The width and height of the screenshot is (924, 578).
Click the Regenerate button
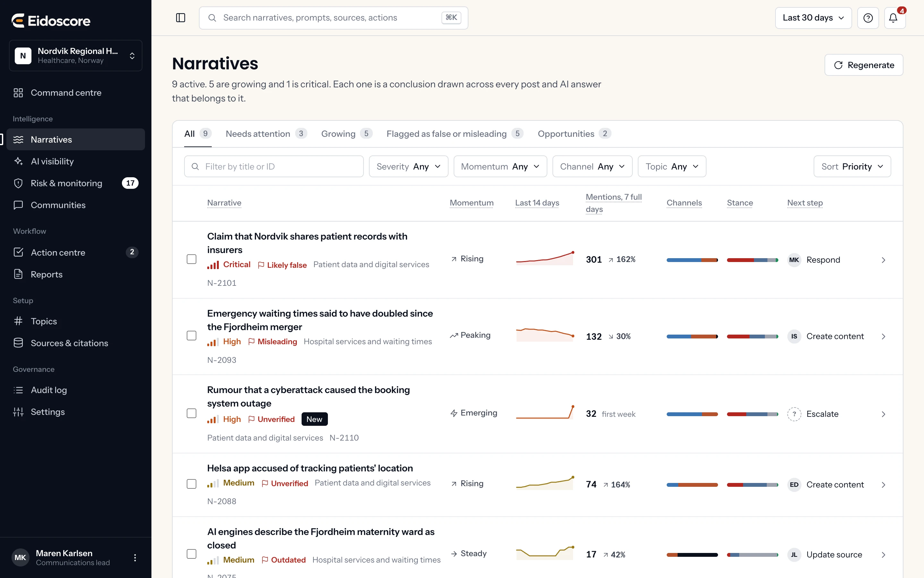click(x=864, y=65)
